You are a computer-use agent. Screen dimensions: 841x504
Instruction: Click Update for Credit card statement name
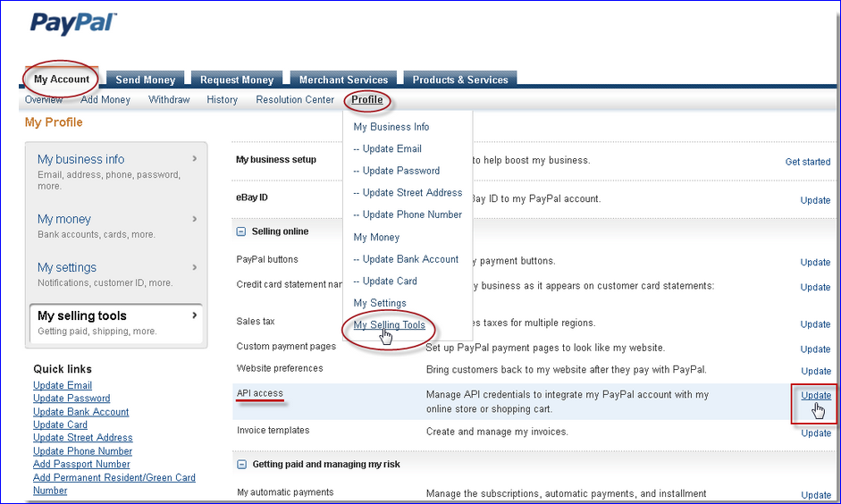coord(815,288)
